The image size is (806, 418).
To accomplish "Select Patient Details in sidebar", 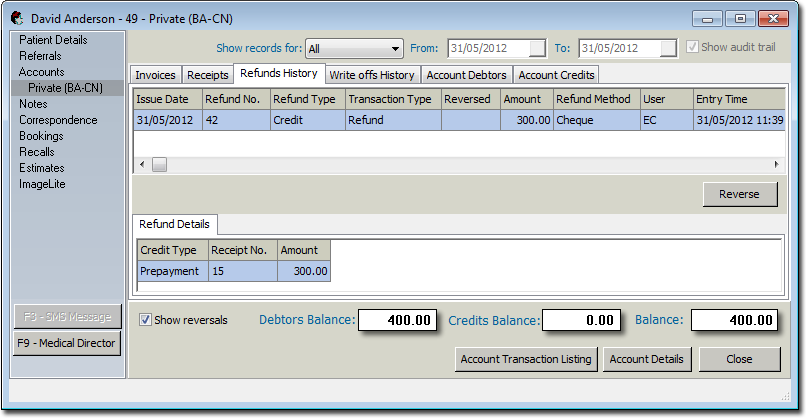I will point(53,40).
